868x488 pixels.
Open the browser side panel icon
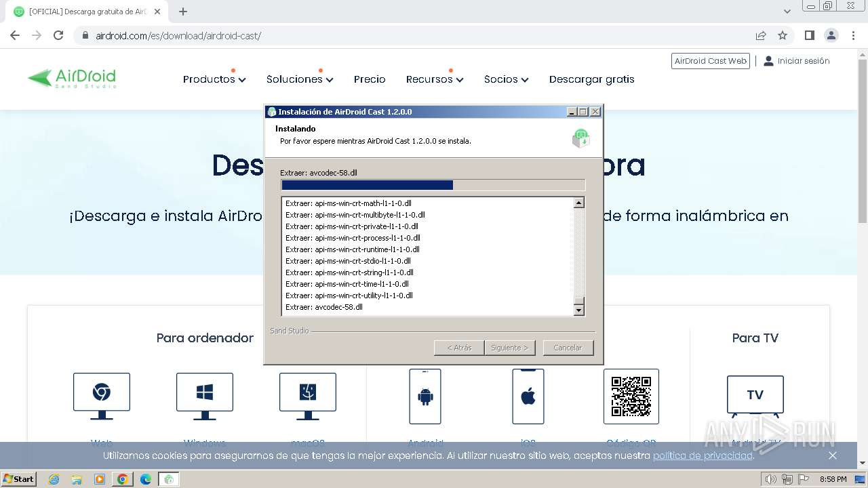809,35
